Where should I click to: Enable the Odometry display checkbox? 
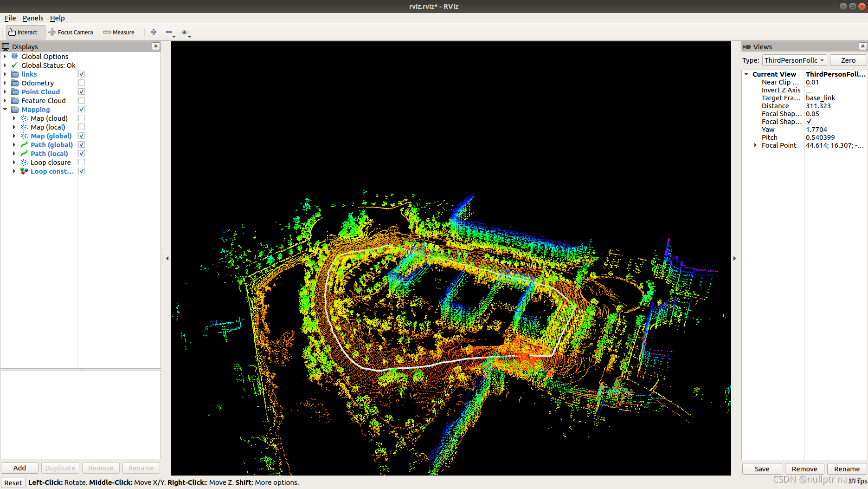82,83
